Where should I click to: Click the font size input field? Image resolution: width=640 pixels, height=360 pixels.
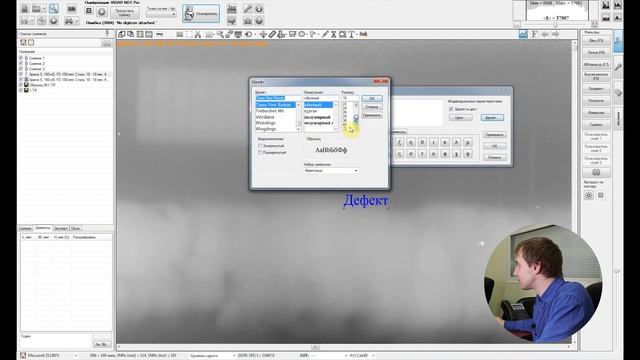click(350, 98)
